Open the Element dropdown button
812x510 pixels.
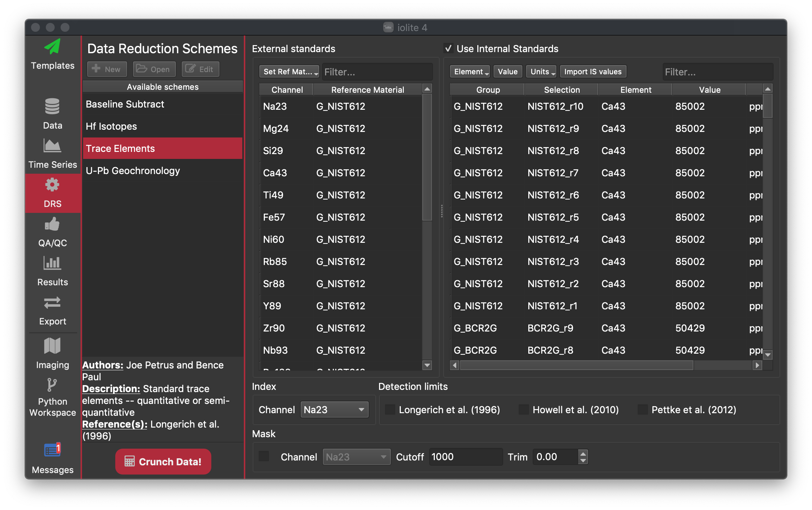pos(470,72)
